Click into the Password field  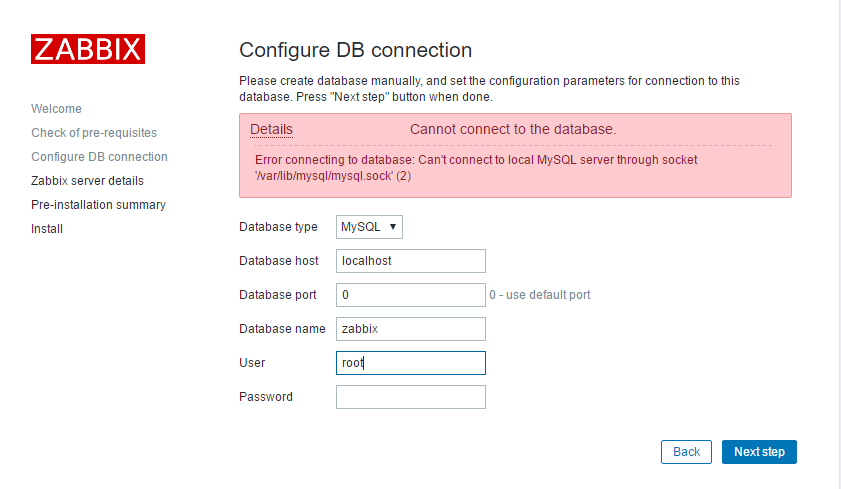411,397
